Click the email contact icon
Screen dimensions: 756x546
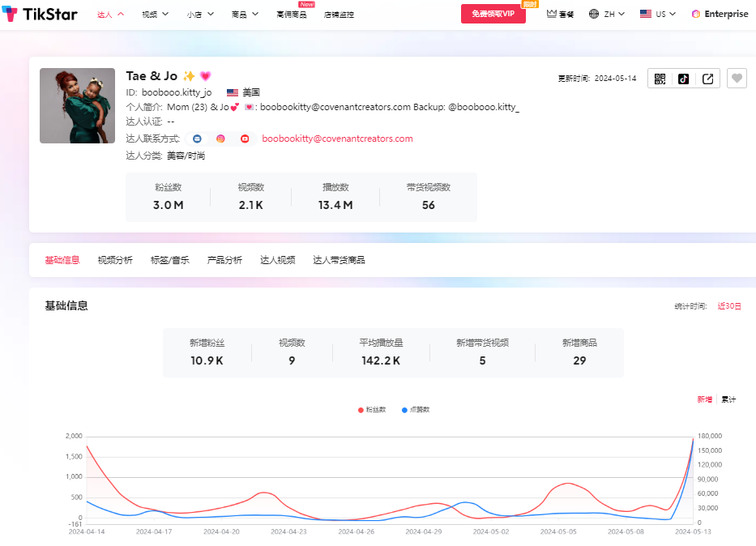tap(197, 139)
